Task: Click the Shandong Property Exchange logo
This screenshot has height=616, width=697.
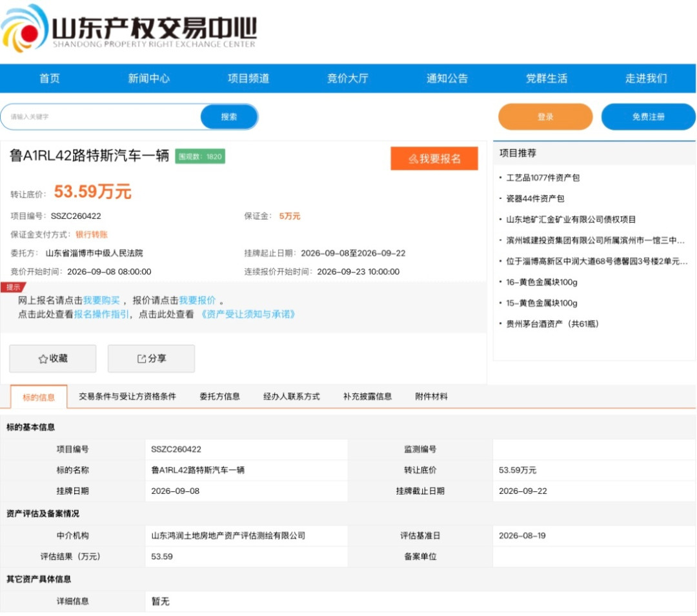Action: click(129, 29)
